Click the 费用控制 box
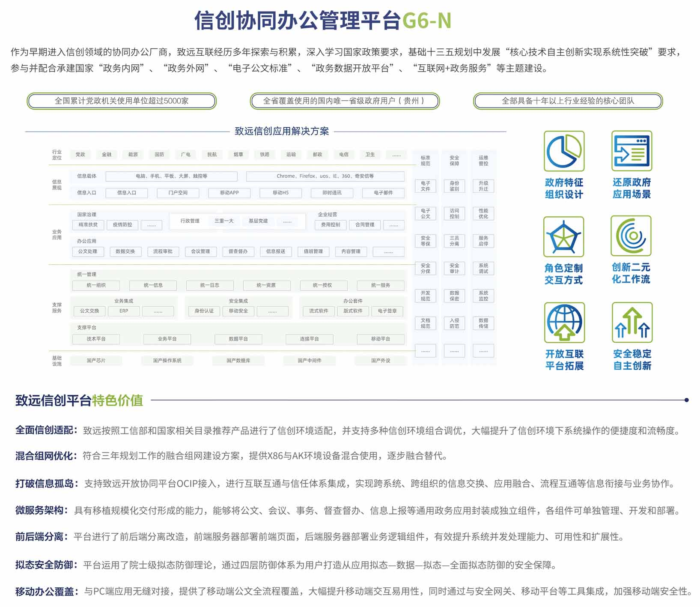Viewport: 700px width, 607px height. tap(331, 225)
